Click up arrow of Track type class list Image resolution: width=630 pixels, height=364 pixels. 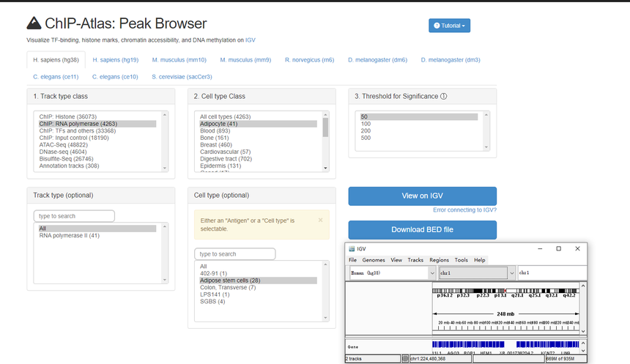click(165, 115)
